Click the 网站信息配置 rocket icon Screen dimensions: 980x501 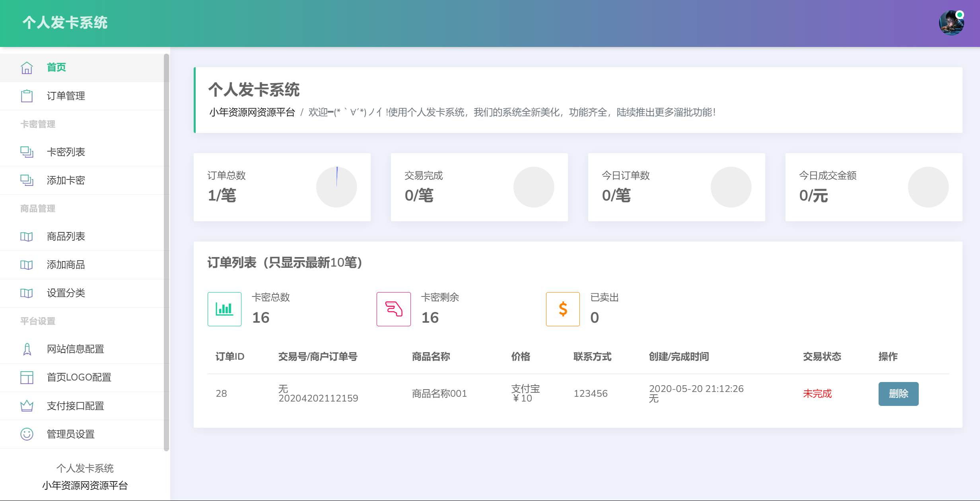(x=26, y=349)
